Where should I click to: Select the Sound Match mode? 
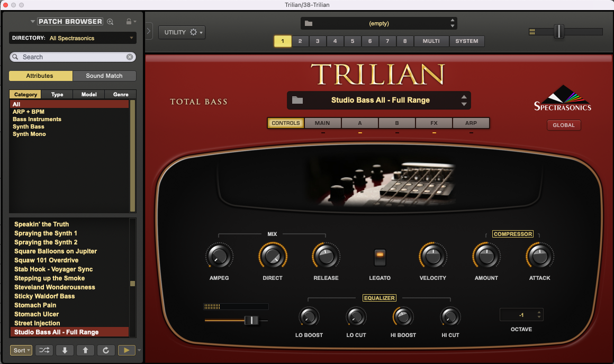pos(104,76)
